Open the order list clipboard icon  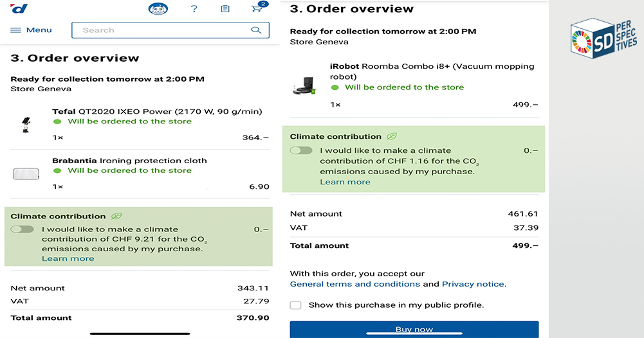[x=225, y=8]
